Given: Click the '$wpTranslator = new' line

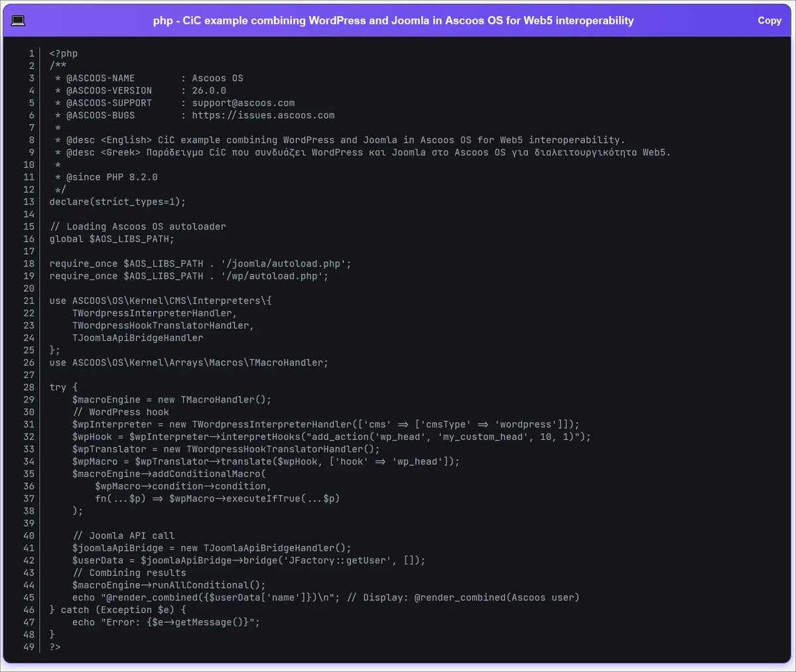Looking at the screenshot, I should coord(226,449).
